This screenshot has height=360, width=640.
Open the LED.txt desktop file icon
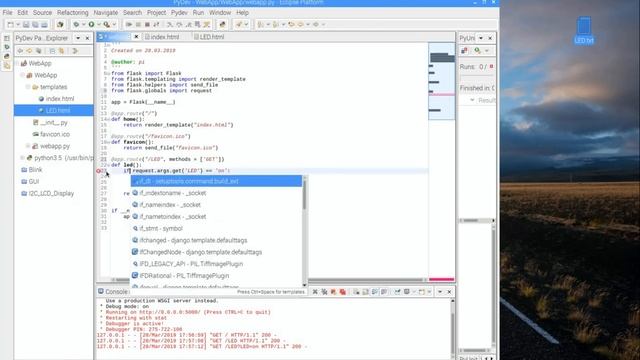pyautogui.click(x=584, y=30)
